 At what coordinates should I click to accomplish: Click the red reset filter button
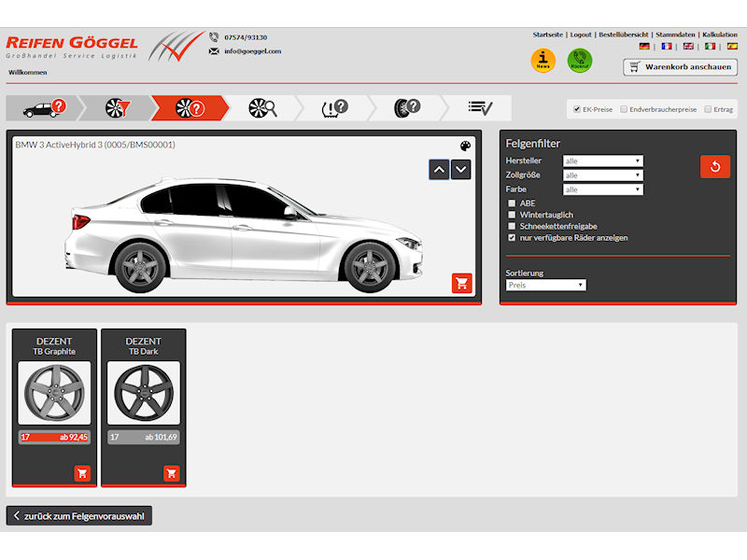[715, 167]
